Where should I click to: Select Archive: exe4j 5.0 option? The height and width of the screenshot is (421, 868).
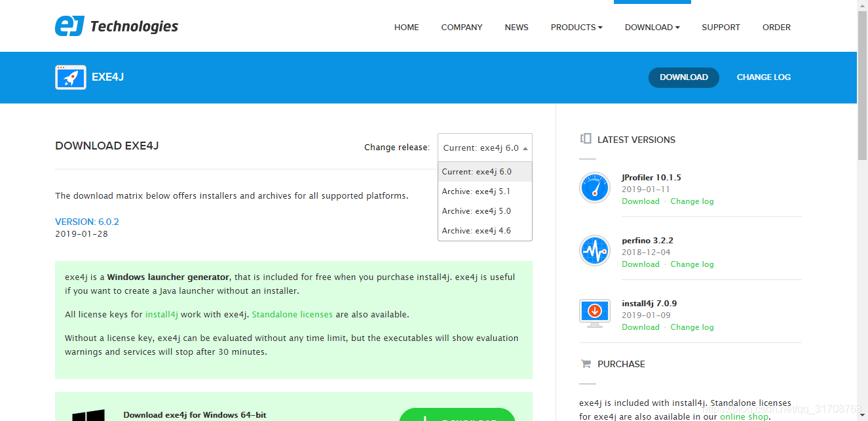tap(485, 211)
